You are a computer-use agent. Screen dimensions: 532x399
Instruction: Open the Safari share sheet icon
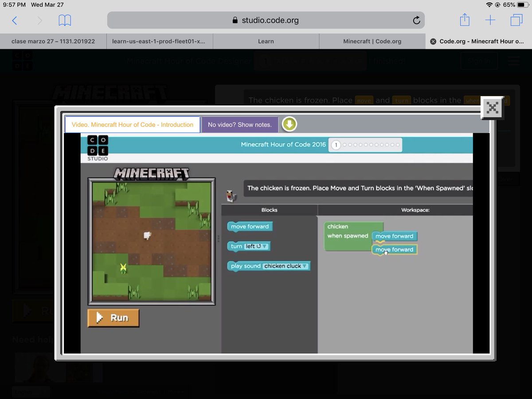pos(464,20)
